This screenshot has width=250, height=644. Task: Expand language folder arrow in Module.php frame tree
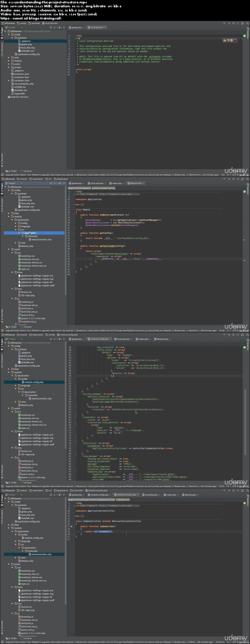point(16,226)
